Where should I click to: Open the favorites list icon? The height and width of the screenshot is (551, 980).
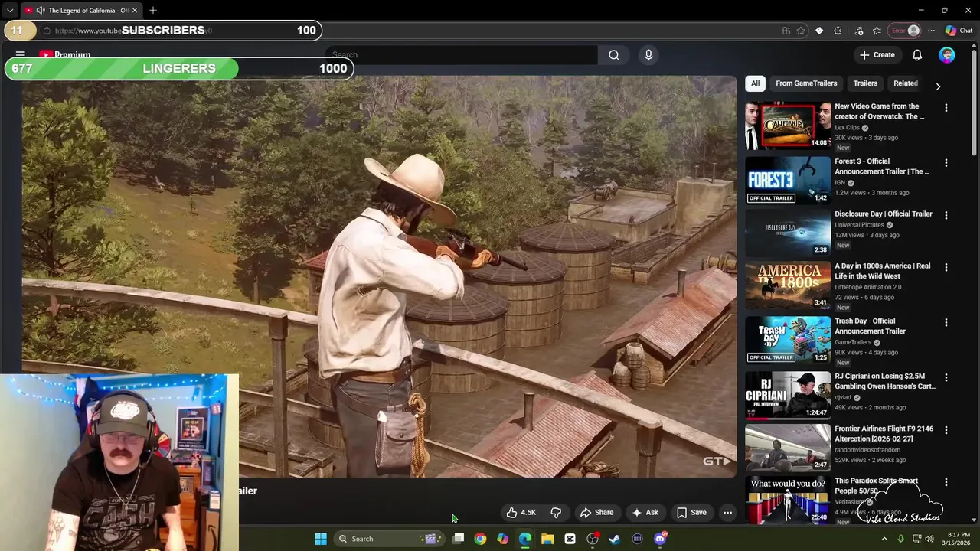click(x=877, y=31)
